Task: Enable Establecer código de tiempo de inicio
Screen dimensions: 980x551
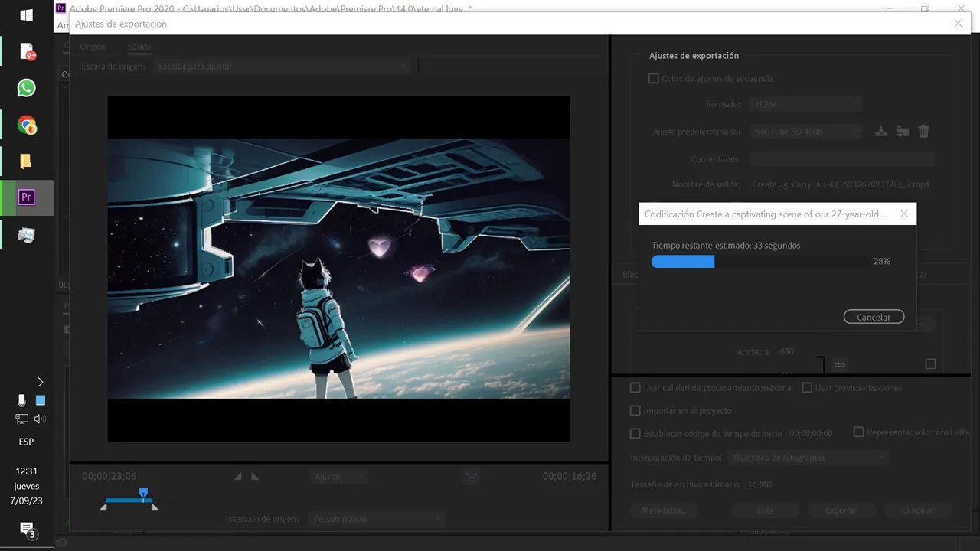Action: 635,433
